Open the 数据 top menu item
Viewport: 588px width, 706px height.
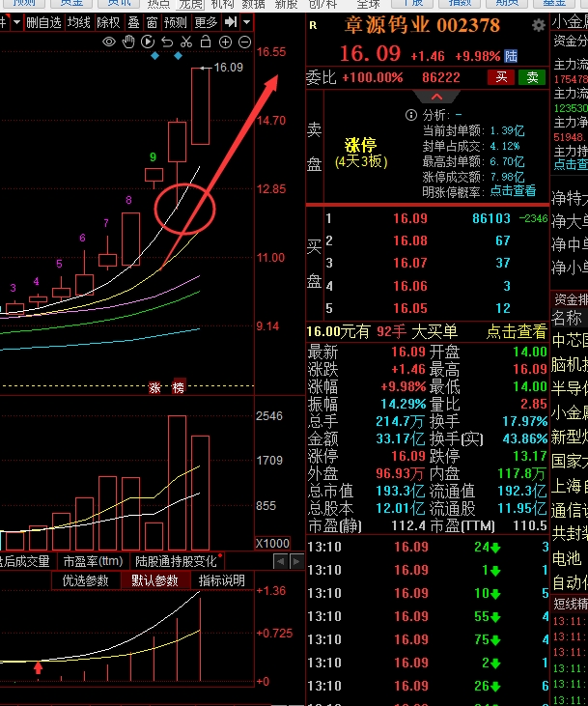coord(253,5)
